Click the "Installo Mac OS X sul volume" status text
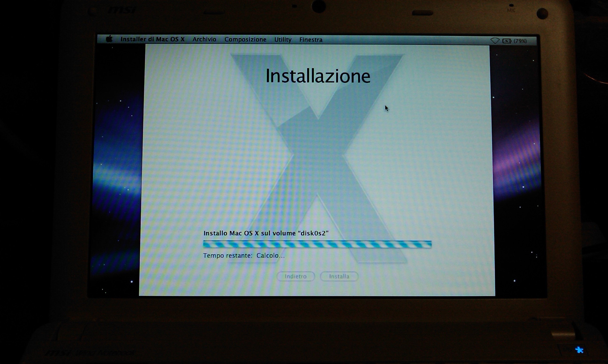Viewport: 608px width, 364px height. pos(266,233)
